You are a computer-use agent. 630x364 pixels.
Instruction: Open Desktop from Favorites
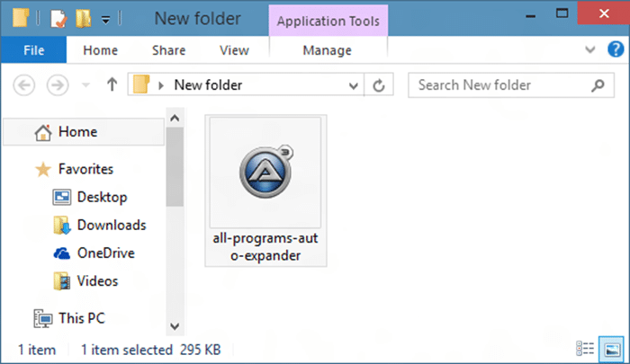point(102,197)
